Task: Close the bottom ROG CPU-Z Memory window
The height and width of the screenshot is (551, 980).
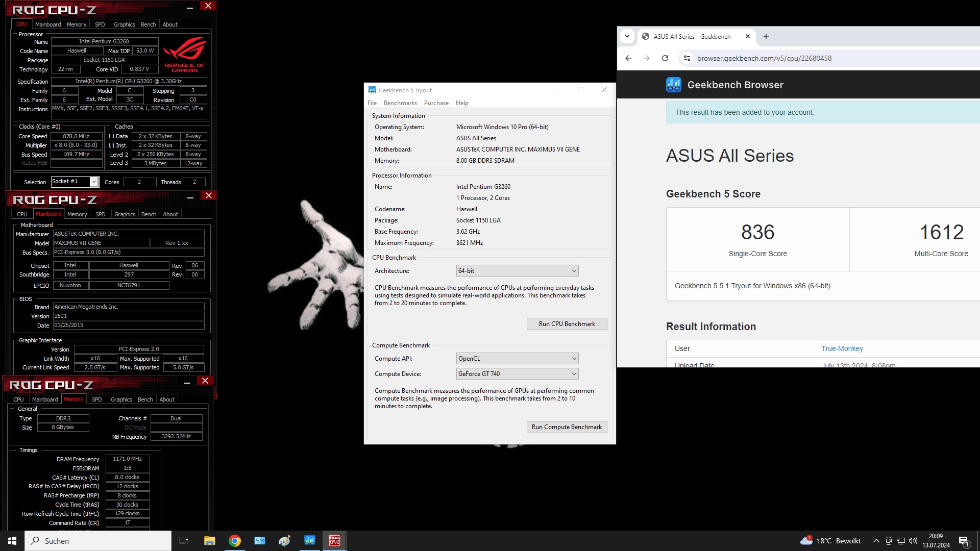Action: pyautogui.click(x=205, y=381)
